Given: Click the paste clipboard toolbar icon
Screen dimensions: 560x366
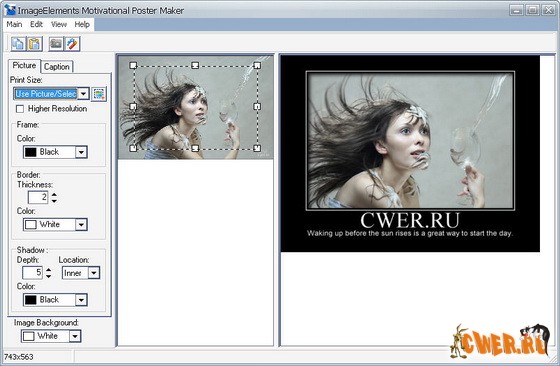Looking at the screenshot, I should (35, 44).
